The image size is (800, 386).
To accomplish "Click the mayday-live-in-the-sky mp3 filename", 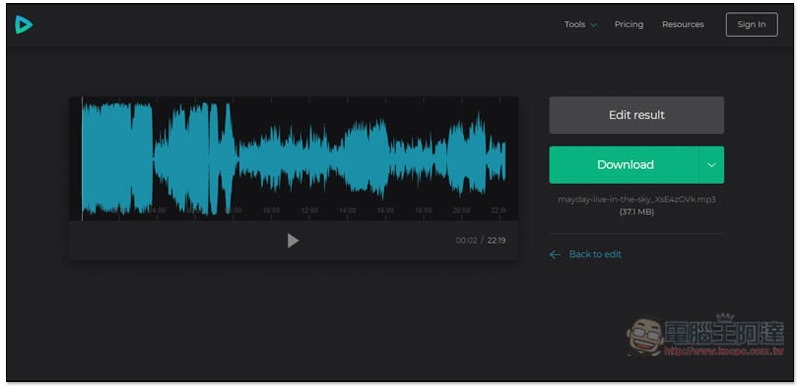I will pyautogui.click(x=636, y=200).
